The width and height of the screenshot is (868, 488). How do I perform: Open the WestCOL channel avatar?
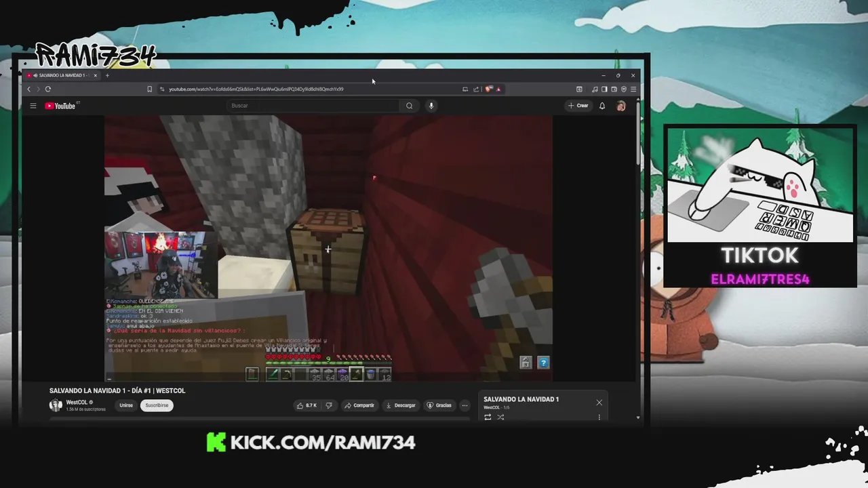(x=56, y=405)
